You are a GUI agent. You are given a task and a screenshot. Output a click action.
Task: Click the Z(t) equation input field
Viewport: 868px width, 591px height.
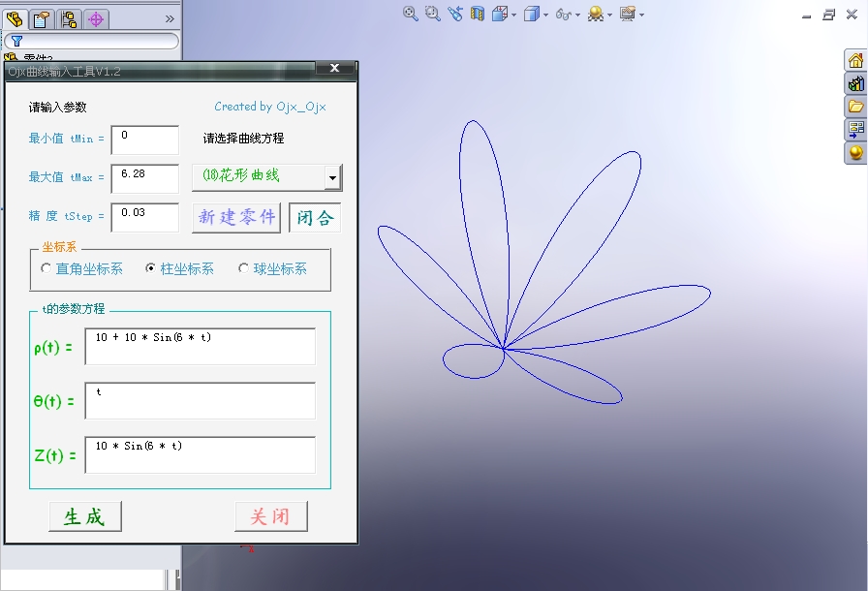[x=200, y=454]
